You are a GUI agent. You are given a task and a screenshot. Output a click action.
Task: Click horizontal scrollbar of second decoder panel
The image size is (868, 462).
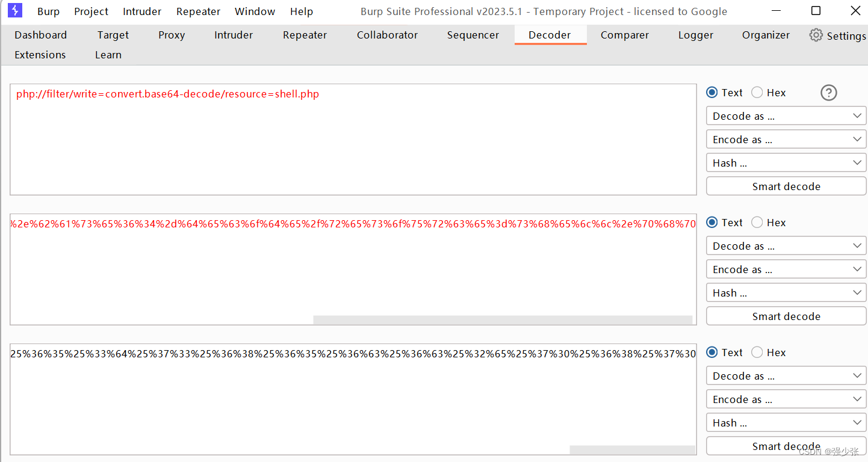[503, 320]
